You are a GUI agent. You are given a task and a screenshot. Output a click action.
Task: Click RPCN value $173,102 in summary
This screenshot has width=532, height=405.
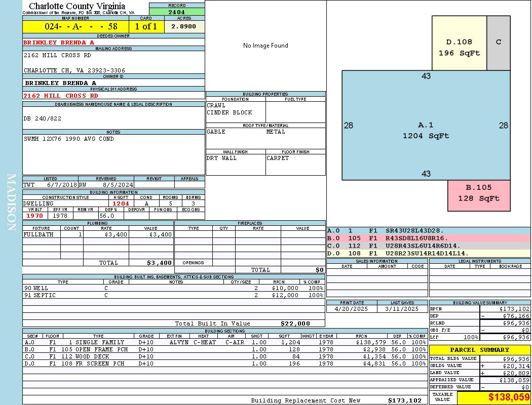514,309
